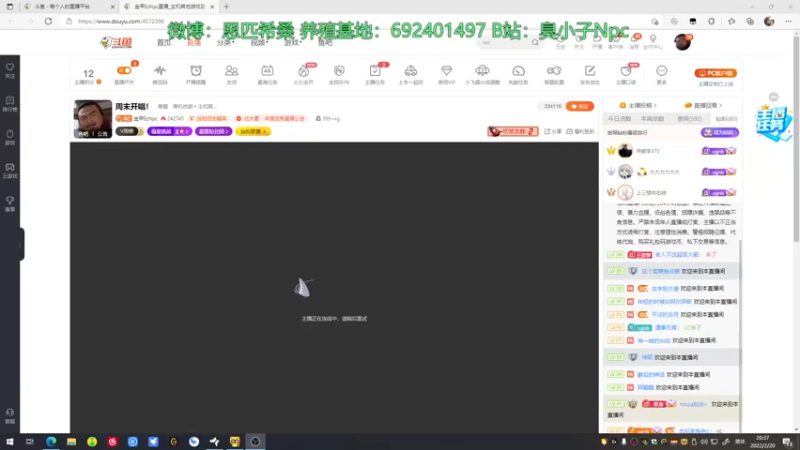
Task: Switch to 本周点数 tab
Action: tap(653, 118)
